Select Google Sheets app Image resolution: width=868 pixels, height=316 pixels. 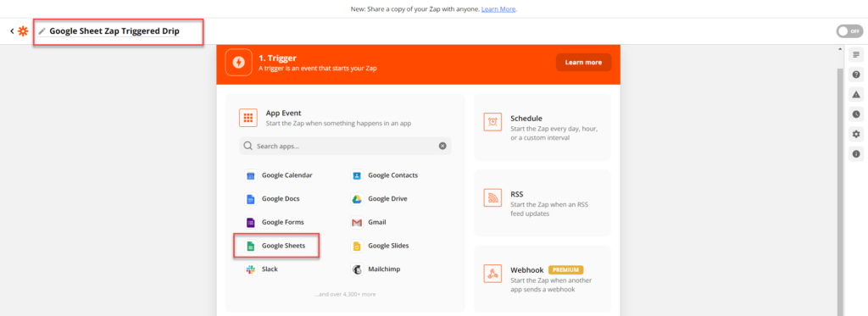click(275, 246)
